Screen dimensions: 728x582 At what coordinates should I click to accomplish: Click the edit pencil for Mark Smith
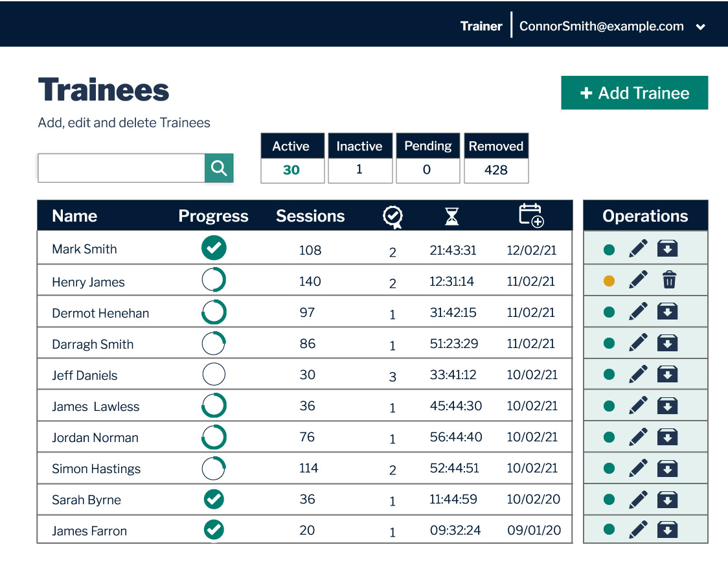click(x=638, y=249)
